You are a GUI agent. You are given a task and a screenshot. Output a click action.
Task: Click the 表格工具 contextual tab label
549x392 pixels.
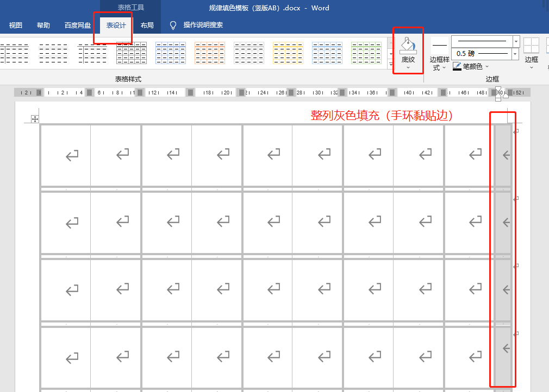(x=130, y=8)
